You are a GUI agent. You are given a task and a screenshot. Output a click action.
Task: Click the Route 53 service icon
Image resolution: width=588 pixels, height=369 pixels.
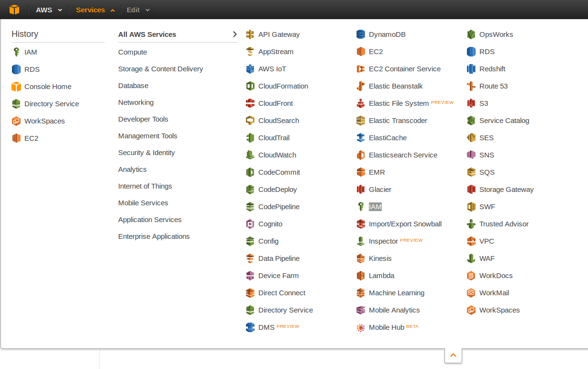471,86
